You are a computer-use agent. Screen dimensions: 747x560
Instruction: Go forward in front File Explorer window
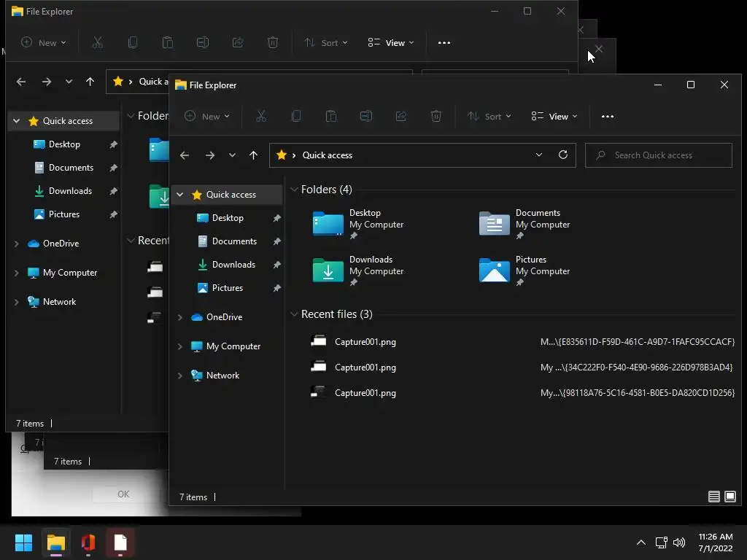[x=210, y=155]
